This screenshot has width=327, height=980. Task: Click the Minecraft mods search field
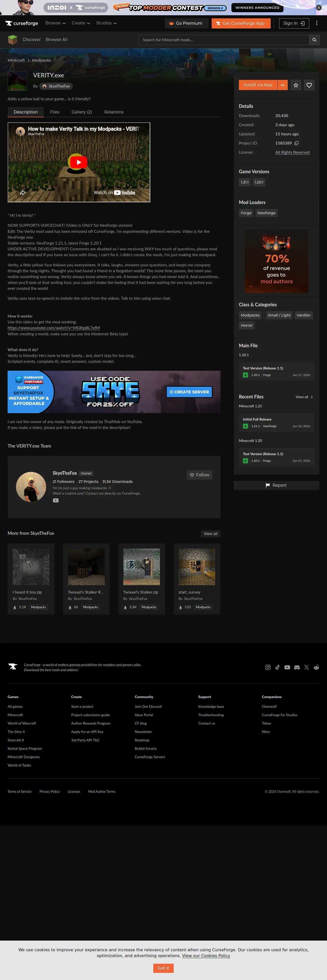224,40
